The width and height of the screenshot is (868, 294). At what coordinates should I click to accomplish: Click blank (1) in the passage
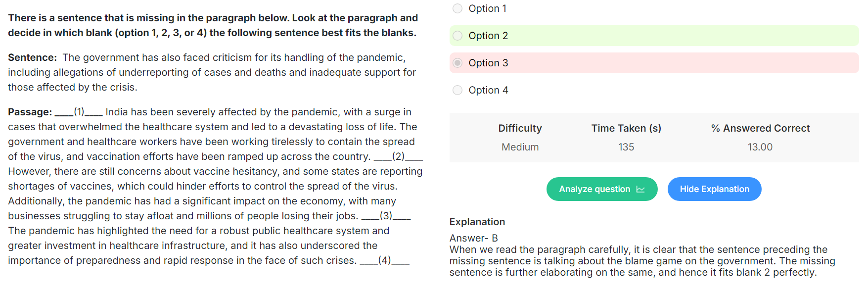79,112
